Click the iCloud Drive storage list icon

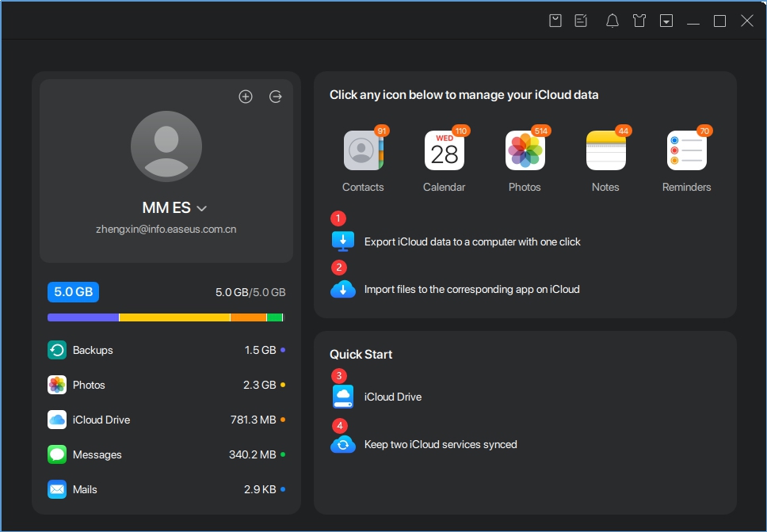57,420
